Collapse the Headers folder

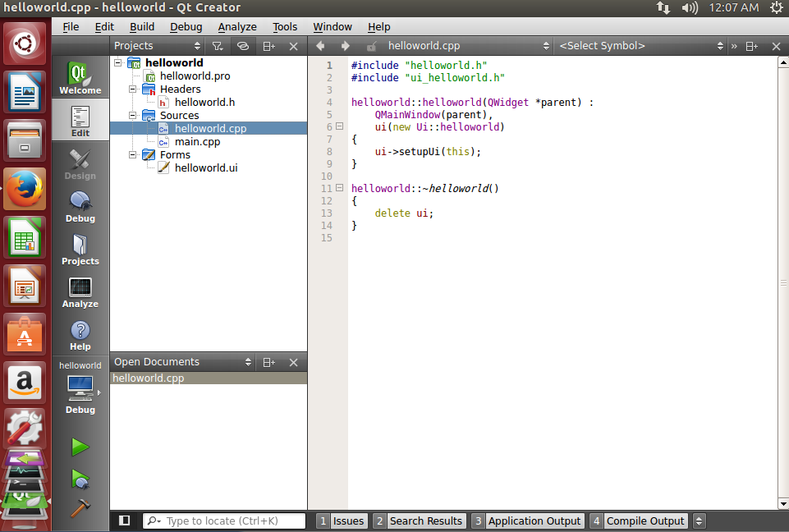[x=132, y=89]
